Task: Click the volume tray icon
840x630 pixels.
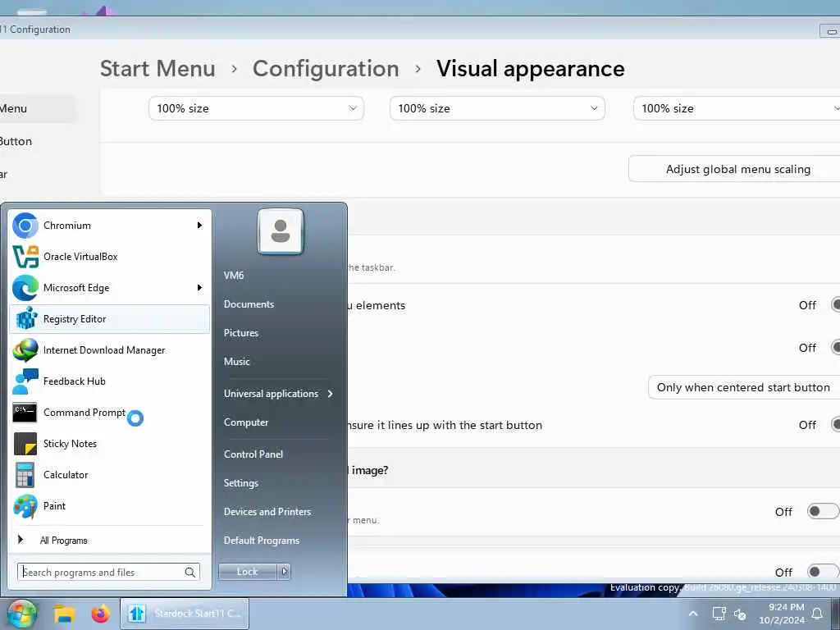Action: tap(741, 614)
